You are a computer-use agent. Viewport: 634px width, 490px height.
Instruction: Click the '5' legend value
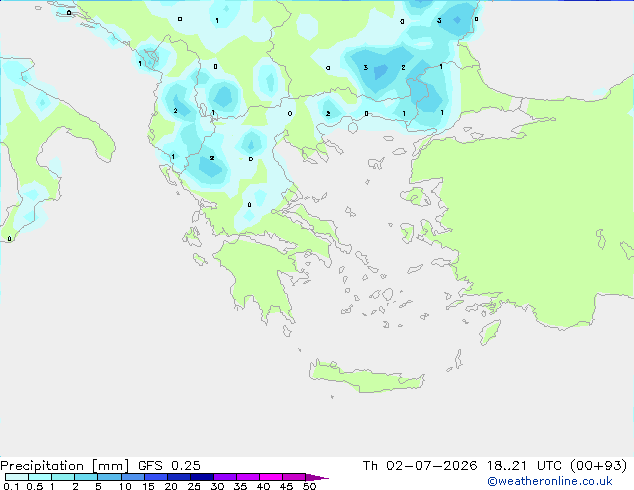98,486
